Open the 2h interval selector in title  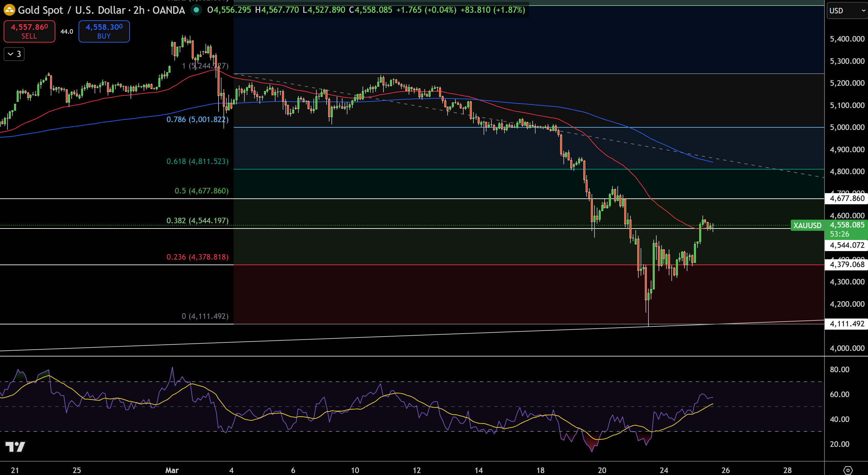(139, 10)
